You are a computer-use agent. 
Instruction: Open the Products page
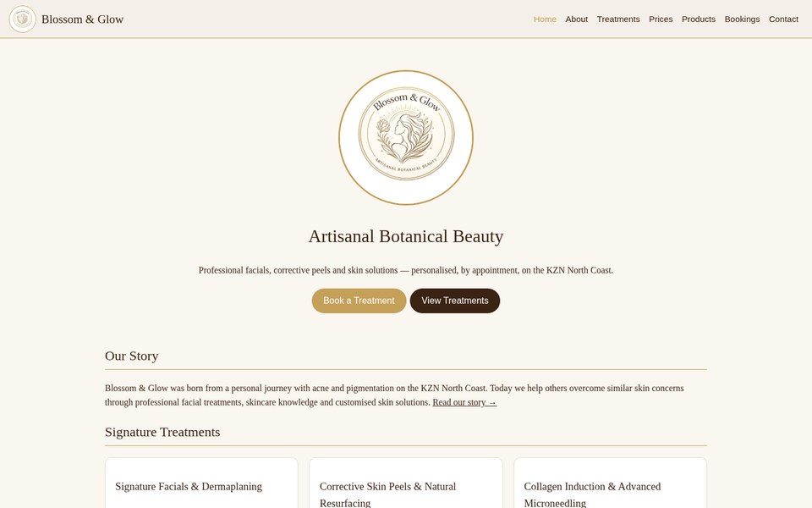[x=699, y=19]
